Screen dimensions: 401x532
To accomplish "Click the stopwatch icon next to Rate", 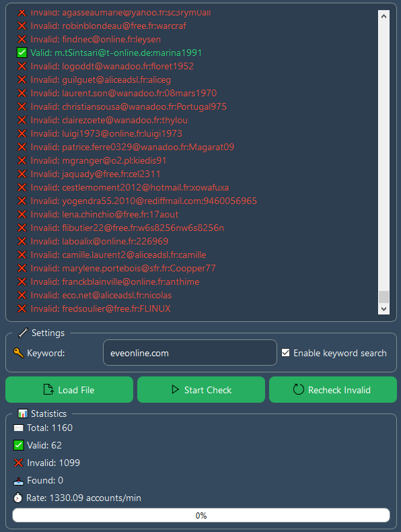I will (18, 498).
